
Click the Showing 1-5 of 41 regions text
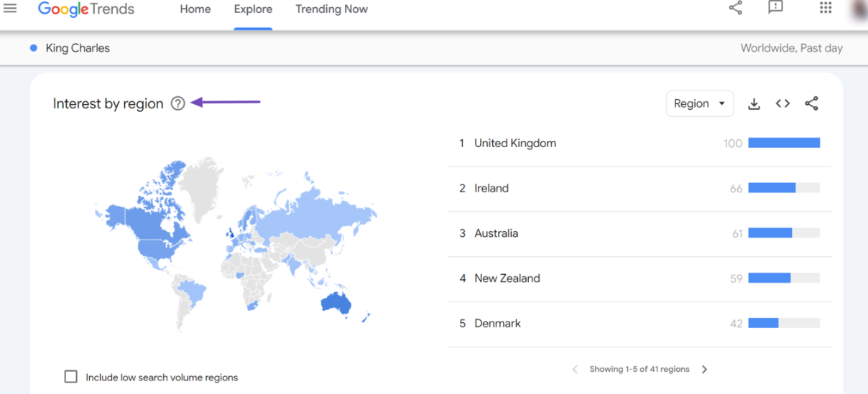click(x=640, y=369)
